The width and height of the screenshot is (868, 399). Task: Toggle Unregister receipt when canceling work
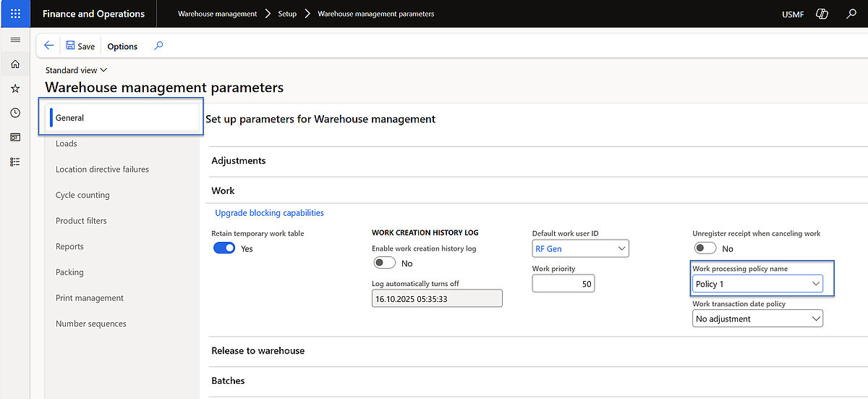click(705, 248)
